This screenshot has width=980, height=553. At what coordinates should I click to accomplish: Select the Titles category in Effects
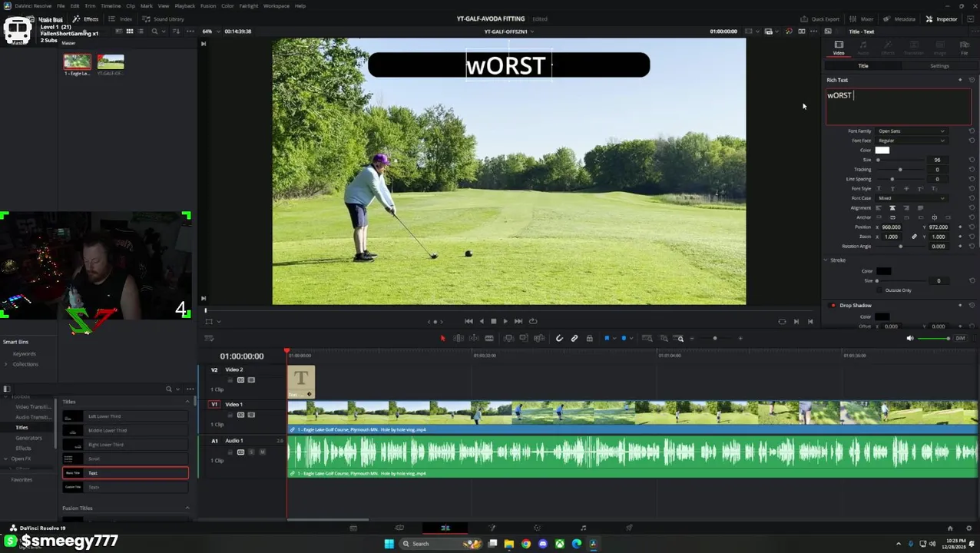coord(22,428)
